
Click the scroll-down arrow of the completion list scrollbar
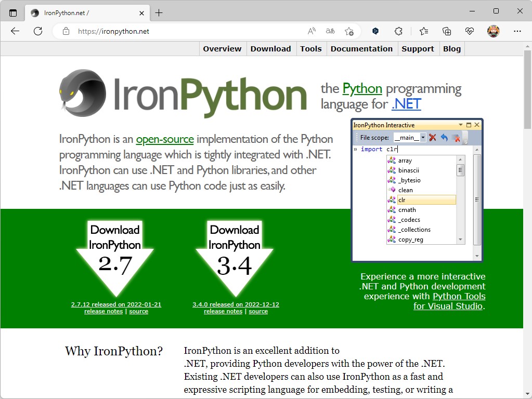coord(460,240)
